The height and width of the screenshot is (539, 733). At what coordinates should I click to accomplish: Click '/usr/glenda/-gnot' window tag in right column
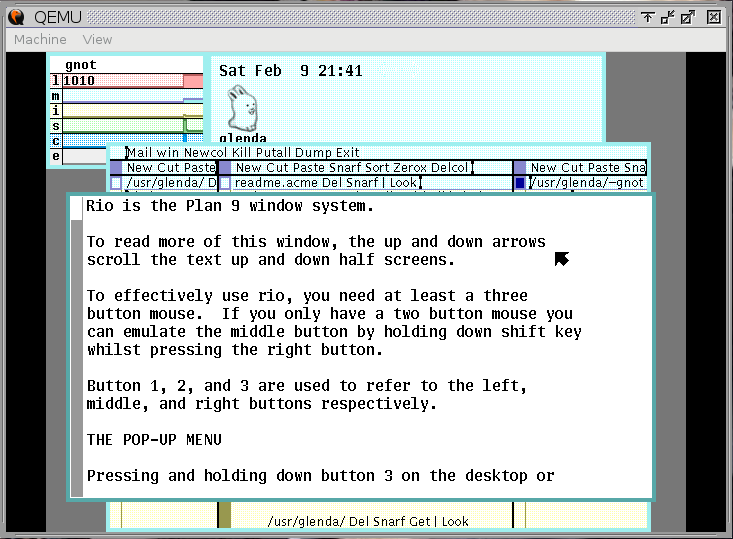tap(586, 183)
